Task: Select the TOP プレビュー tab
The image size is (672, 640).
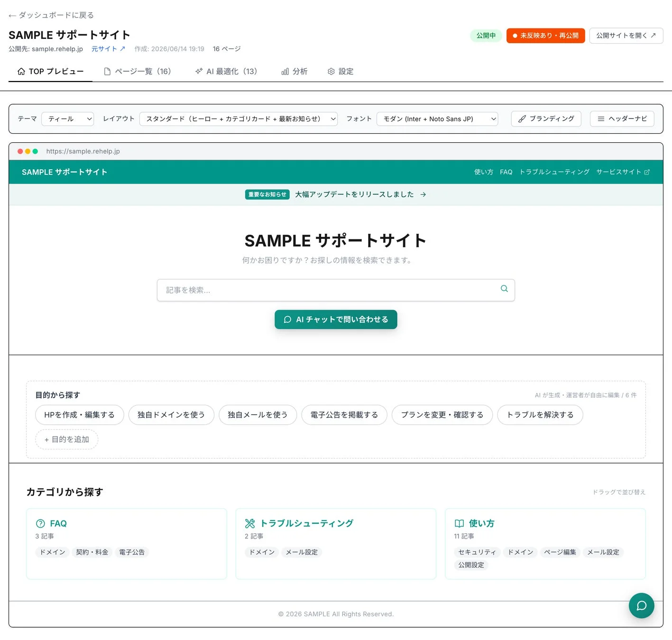Action: [x=50, y=72]
